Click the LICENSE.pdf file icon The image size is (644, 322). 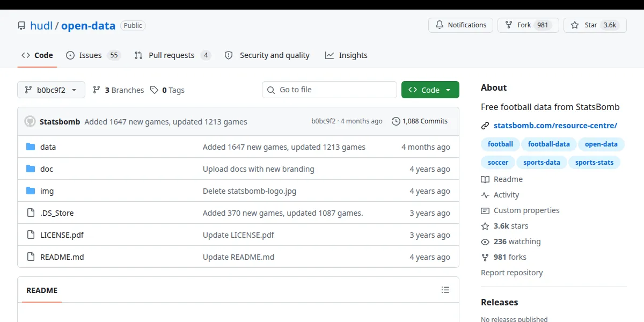(31, 235)
